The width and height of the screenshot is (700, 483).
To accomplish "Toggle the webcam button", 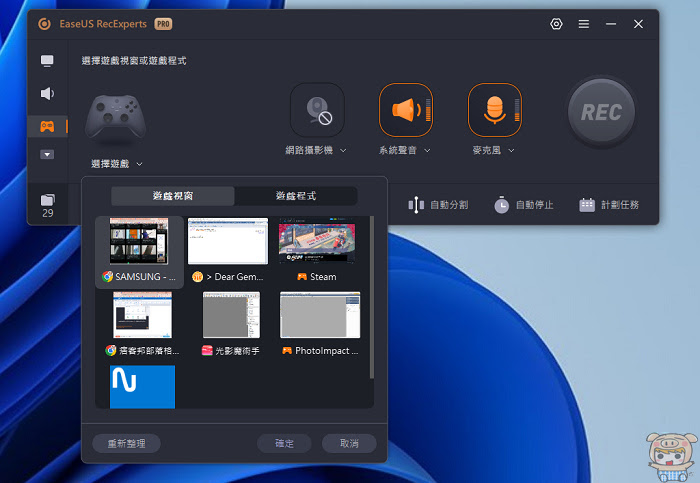I will tap(317, 110).
